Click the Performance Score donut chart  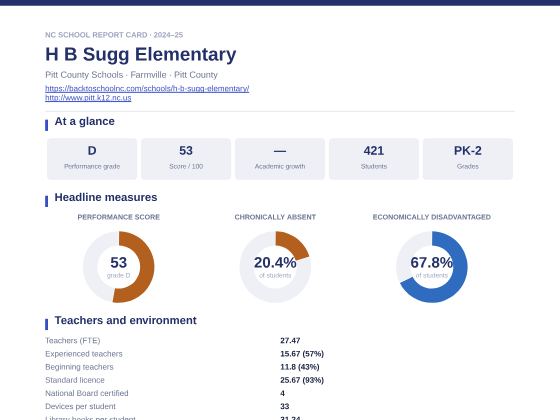point(119,267)
